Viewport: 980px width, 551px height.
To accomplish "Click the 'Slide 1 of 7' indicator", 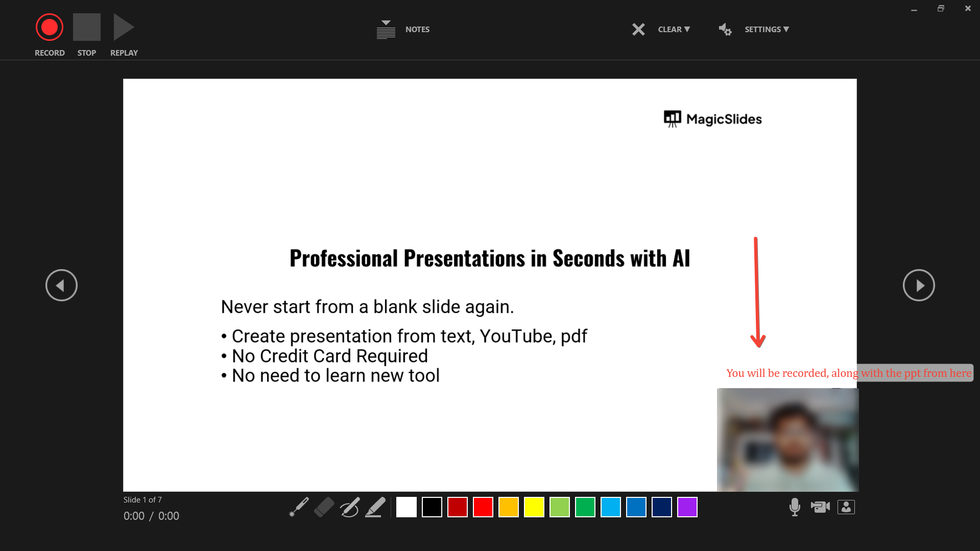I will pos(142,500).
